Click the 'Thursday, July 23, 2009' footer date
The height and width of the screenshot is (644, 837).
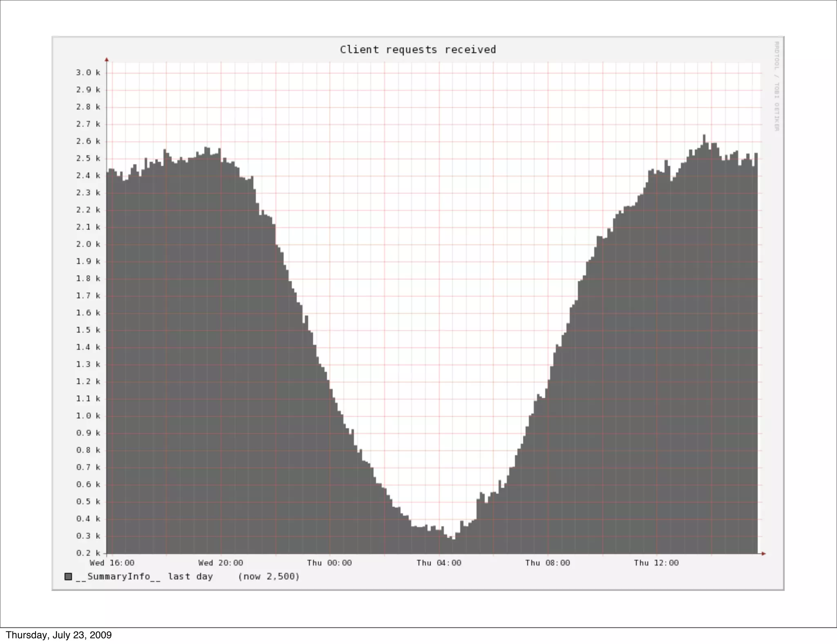point(58,635)
